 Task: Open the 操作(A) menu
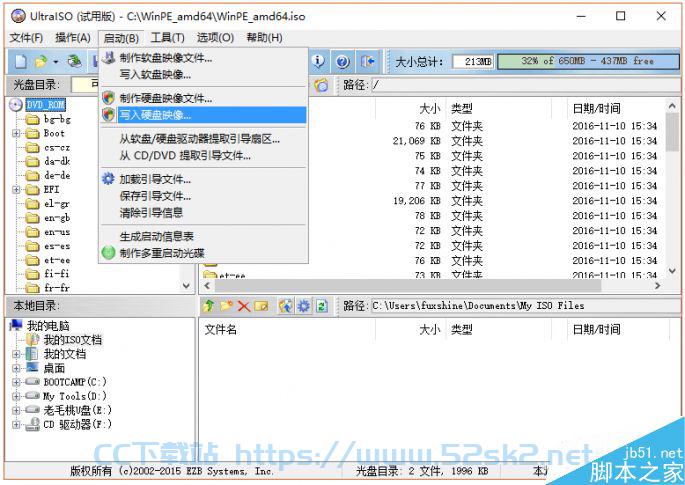(x=73, y=38)
